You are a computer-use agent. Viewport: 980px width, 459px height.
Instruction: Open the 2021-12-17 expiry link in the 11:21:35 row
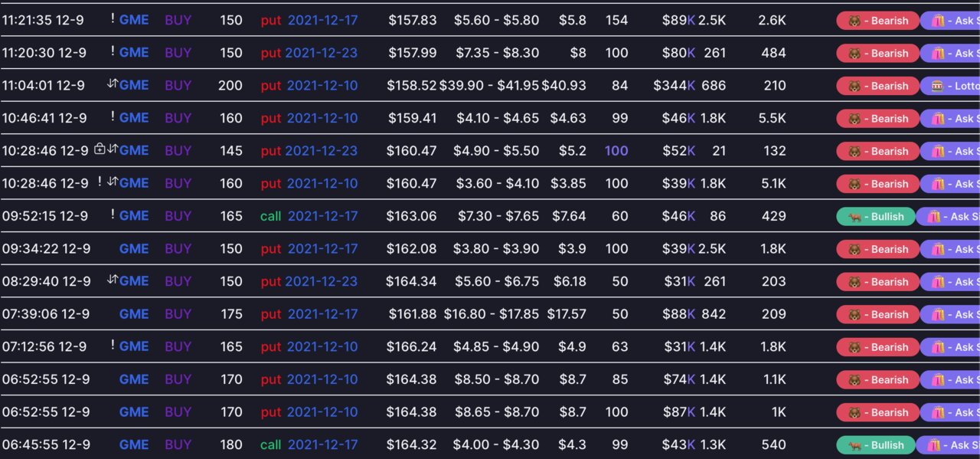[322, 20]
